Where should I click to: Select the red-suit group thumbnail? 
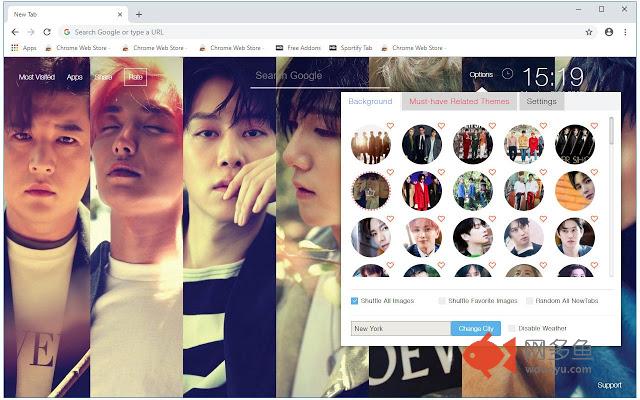[x=422, y=191]
